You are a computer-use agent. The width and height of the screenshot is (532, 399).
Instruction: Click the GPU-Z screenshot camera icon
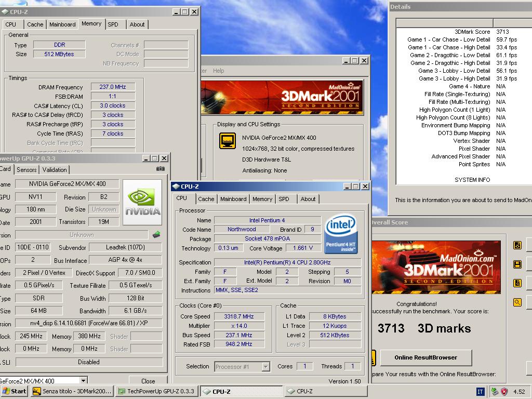point(161,169)
